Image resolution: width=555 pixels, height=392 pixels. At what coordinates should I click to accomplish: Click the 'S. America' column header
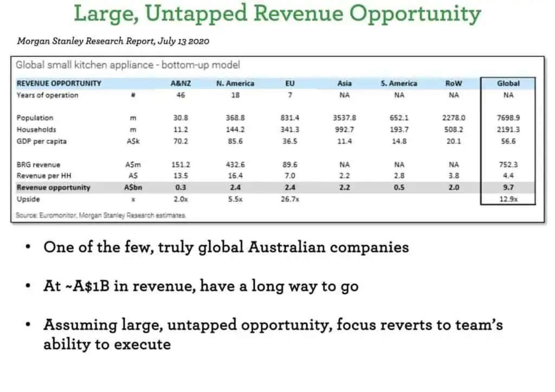pyautogui.click(x=399, y=83)
